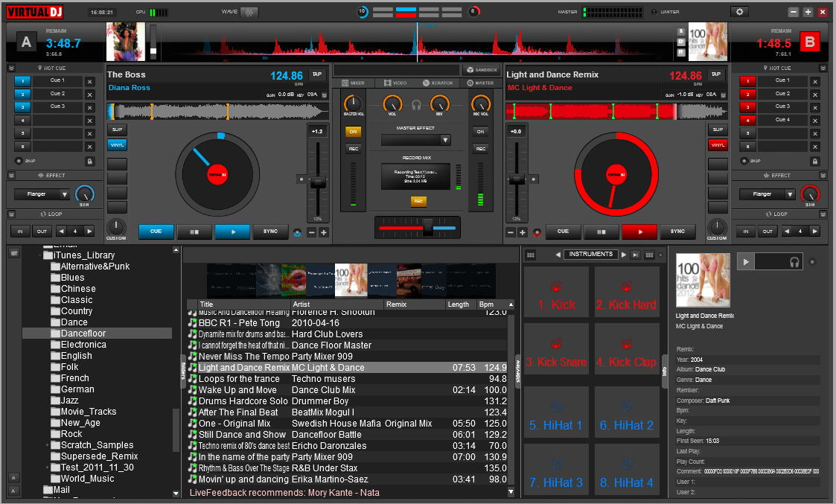This screenshot has width=836, height=504.
Task: Collapse the deck A HOT CUE panel
Action: [x=12, y=68]
